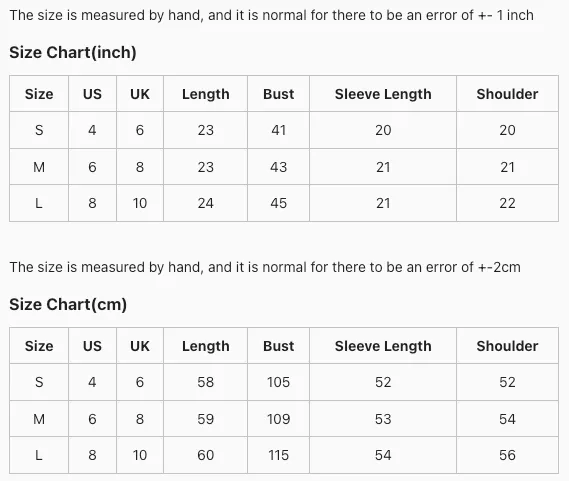Screen dimensions: 569x481
Task: Select shoulder value 22 in inch table
Action: [507, 203]
